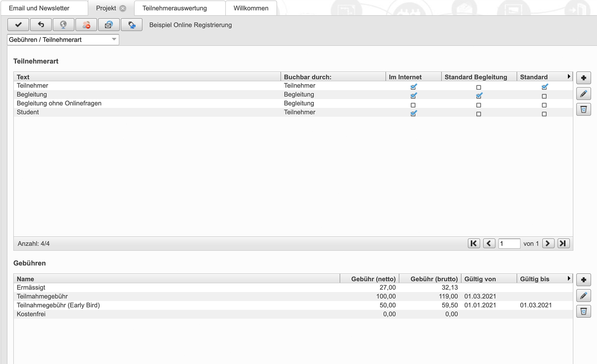Click the web email envelope toolbar icon
Screen dimensions: 597x364
point(109,25)
